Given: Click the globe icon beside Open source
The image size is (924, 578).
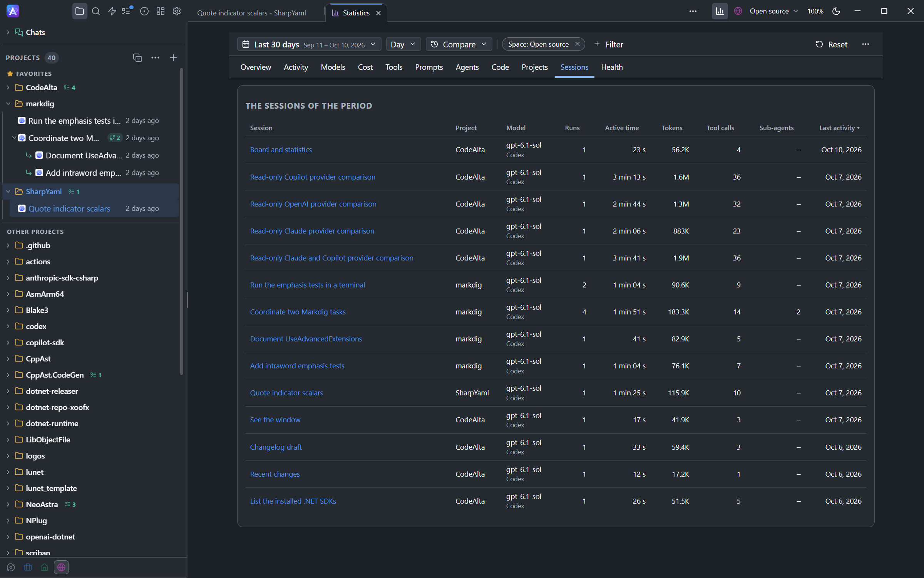Looking at the screenshot, I should click(x=738, y=11).
